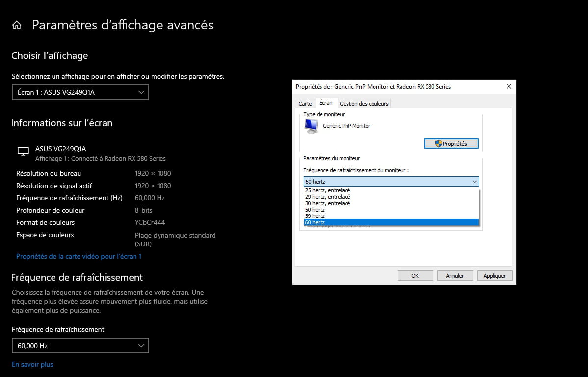Switch to the Écran tab
Screen dimensions: 588x377
[325, 103]
